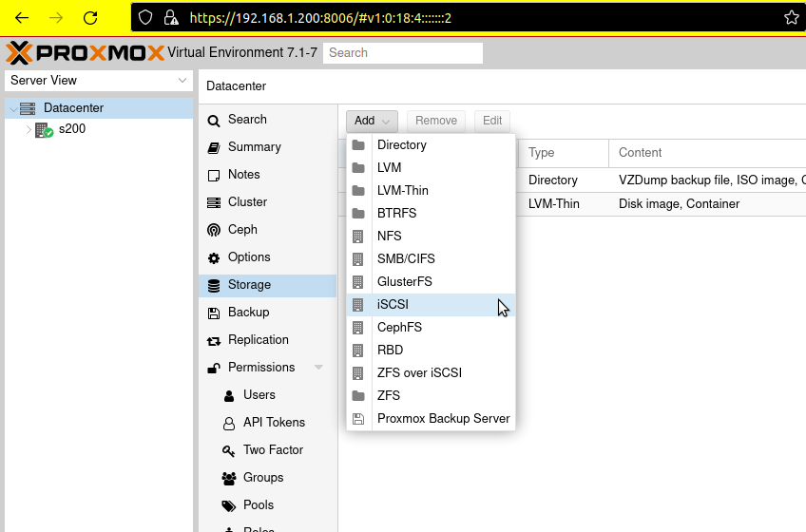The image size is (806, 532).
Task: Click the Notes sticky note icon
Action: pyautogui.click(x=213, y=176)
